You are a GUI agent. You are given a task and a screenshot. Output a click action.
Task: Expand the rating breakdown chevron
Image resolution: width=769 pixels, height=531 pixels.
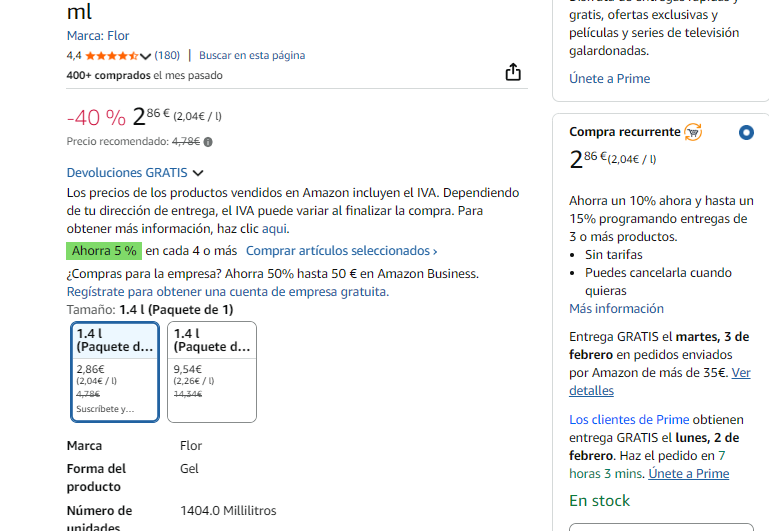tap(145, 56)
